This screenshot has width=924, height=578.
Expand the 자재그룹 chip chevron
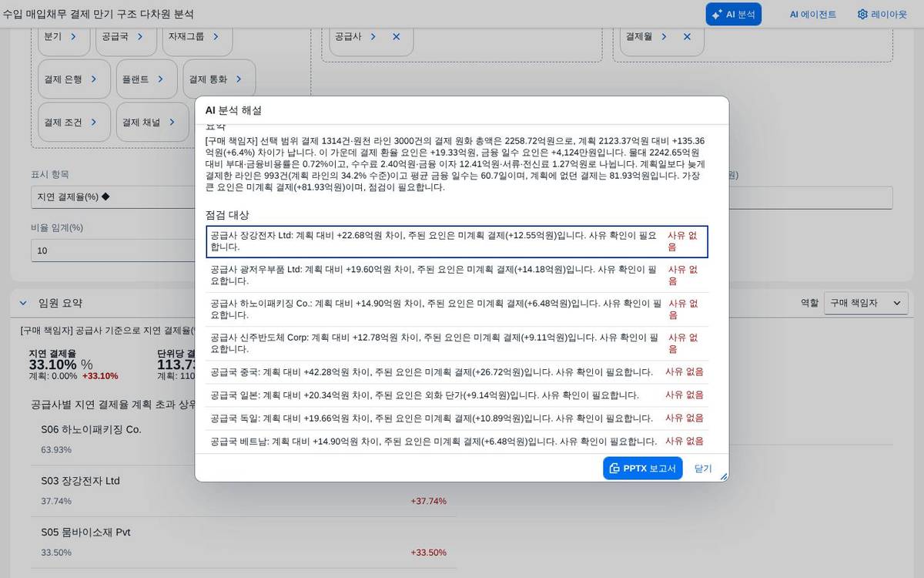(x=216, y=36)
